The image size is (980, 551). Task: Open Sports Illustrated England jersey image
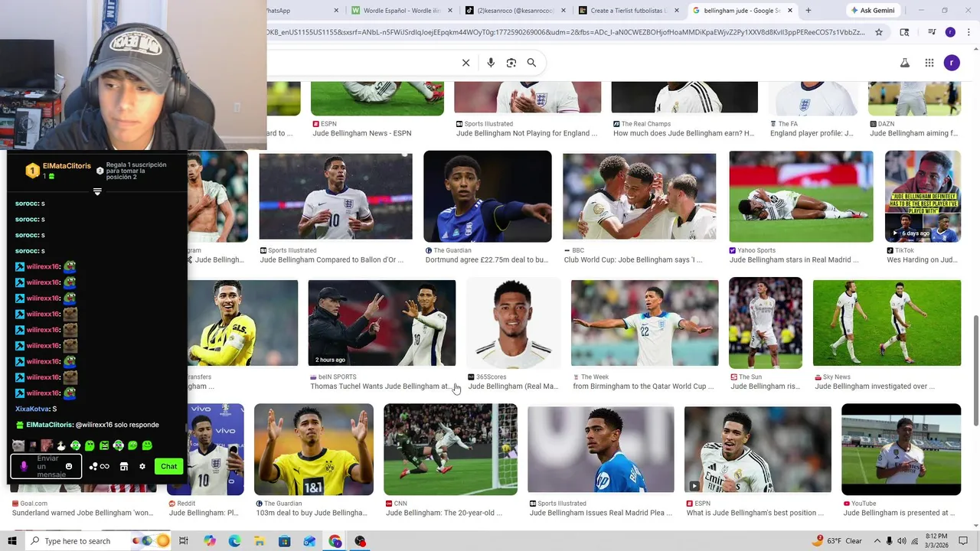335,197
